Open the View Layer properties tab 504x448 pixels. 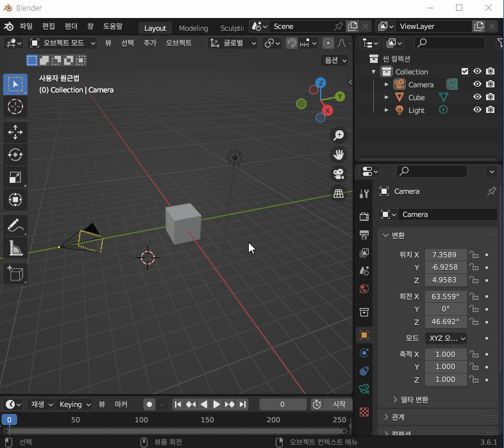point(364,253)
